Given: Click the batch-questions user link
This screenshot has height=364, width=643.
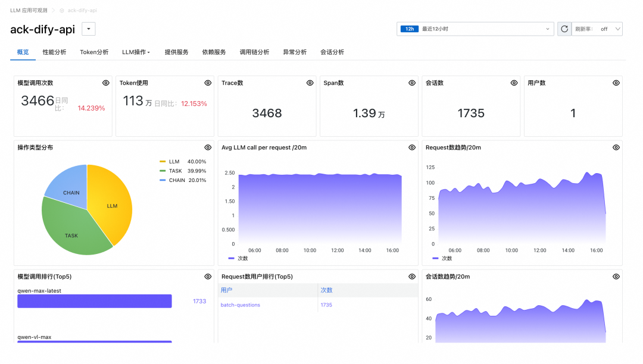Looking at the screenshot, I should (x=240, y=305).
